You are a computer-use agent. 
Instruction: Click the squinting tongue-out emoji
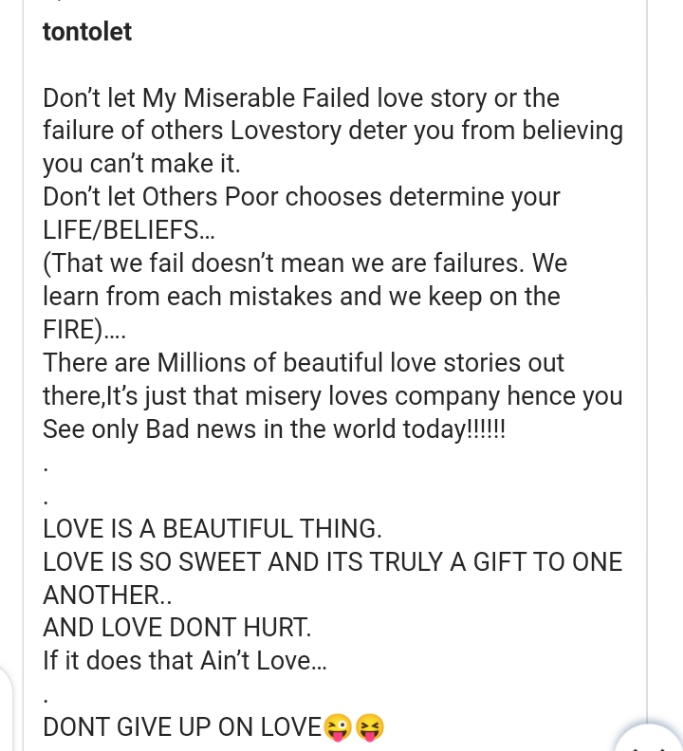[370, 727]
